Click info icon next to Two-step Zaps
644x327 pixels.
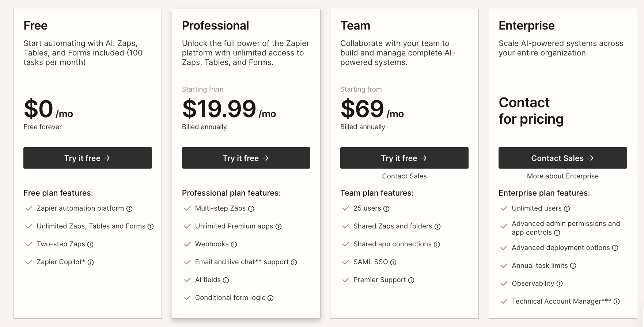(90, 245)
